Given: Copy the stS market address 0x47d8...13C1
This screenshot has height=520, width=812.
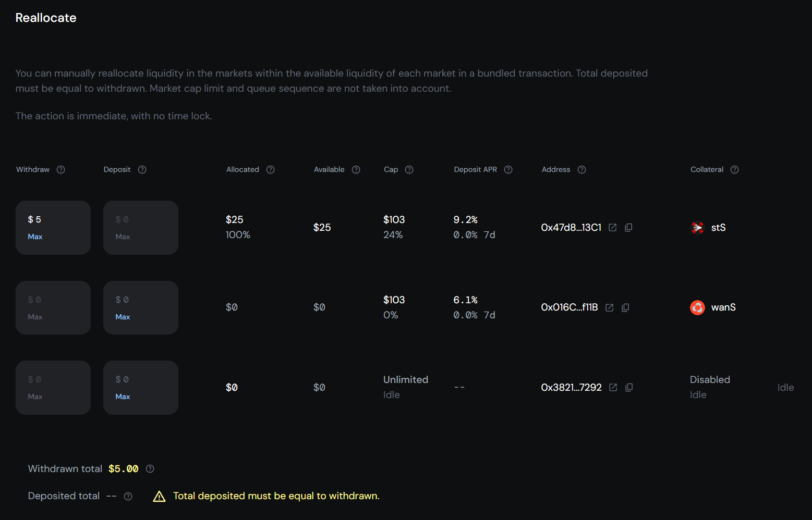Looking at the screenshot, I should pos(628,227).
